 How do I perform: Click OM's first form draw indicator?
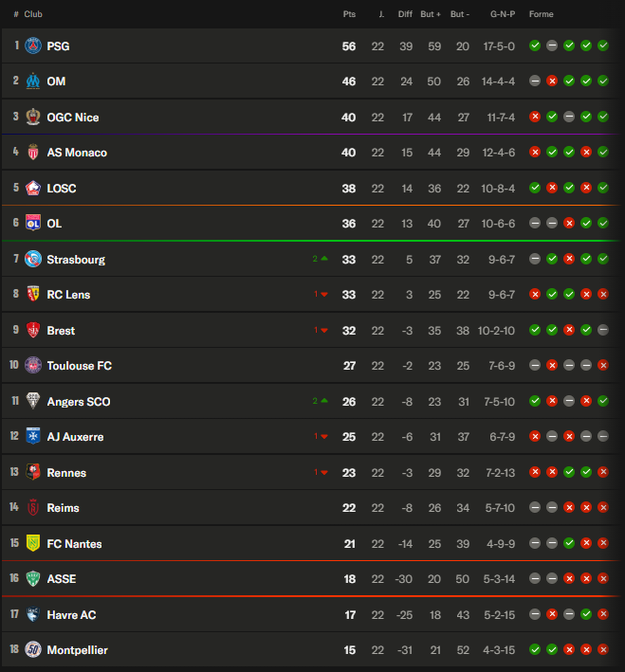(x=535, y=81)
